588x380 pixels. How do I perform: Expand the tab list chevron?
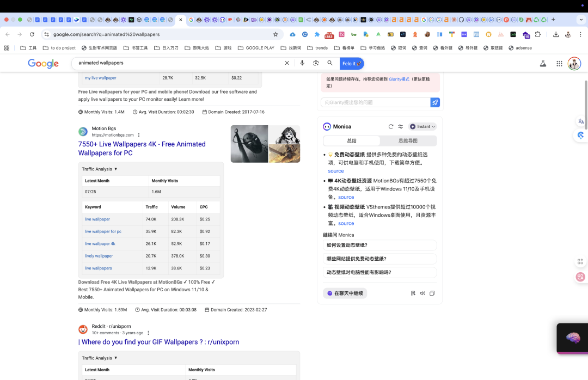[581, 20]
